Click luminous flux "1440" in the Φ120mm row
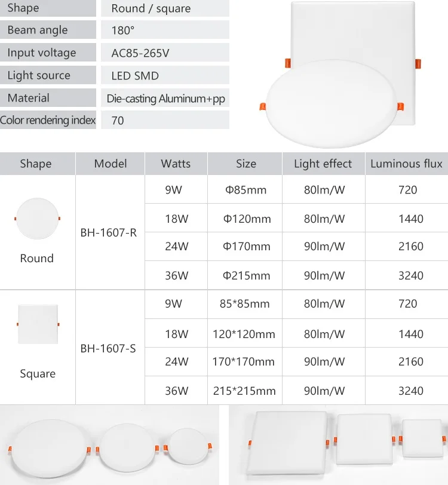Viewport: 448px width, 485px height. pyautogui.click(x=410, y=219)
